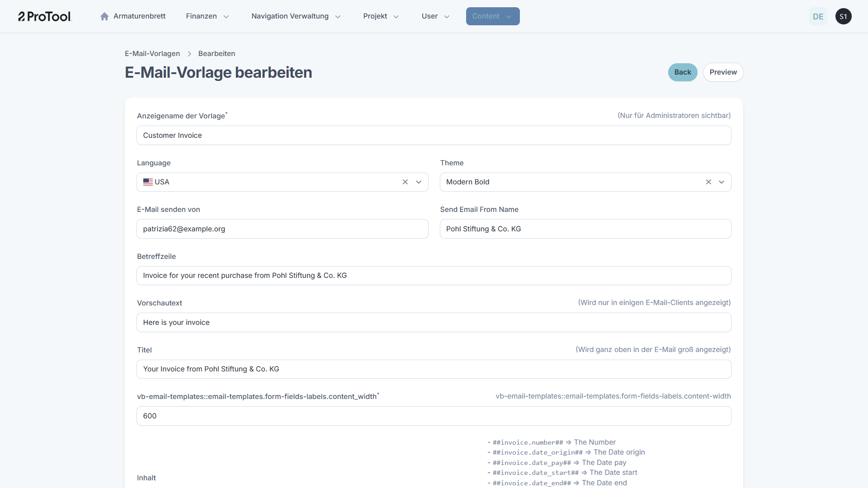The height and width of the screenshot is (488, 868).
Task: Open the Content menu
Action: [492, 16]
